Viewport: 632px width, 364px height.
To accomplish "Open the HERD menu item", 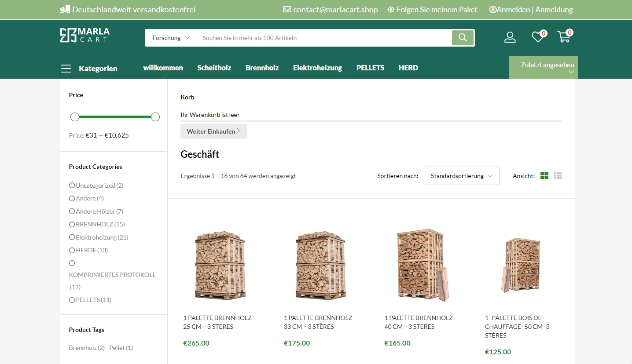I will tap(408, 68).
